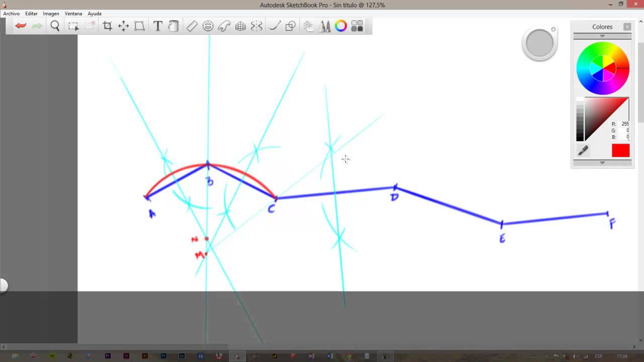
Task: Pick the Flood Fill bucket tool
Action: pyautogui.click(x=174, y=26)
